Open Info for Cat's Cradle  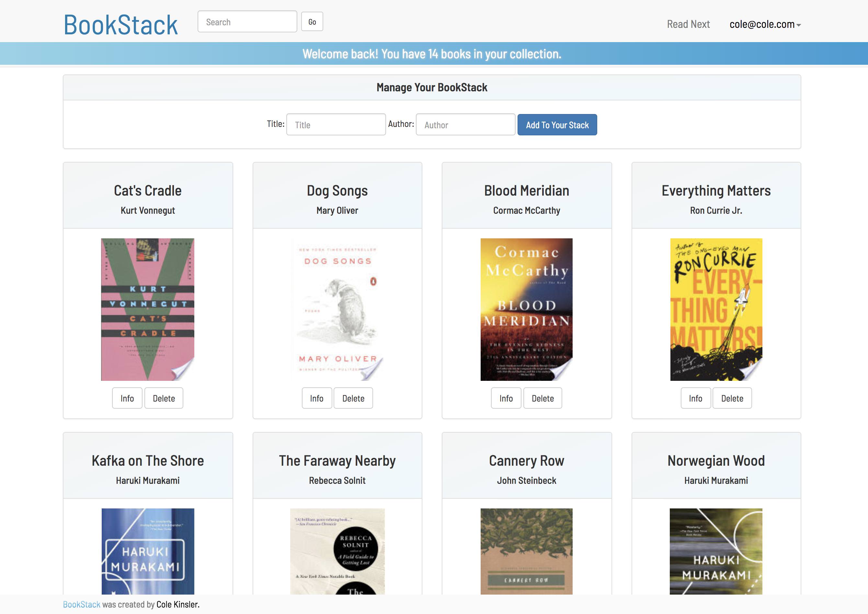(127, 398)
